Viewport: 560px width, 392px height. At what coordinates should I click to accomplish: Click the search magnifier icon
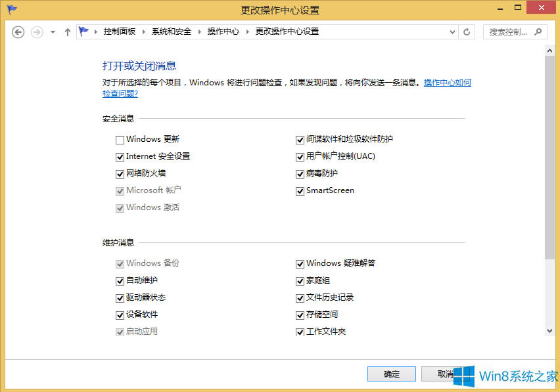tap(538, 32)
